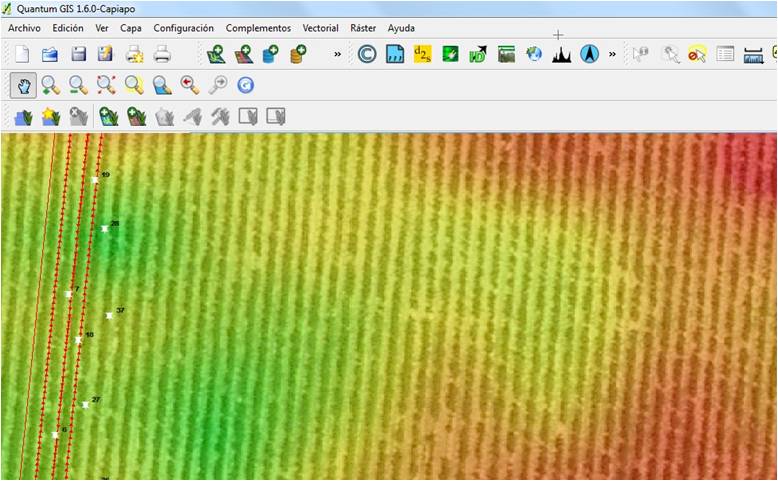The image size is (778, 481).
Task: Click the Copyright Label plugin icon
Action: [367, 54]
